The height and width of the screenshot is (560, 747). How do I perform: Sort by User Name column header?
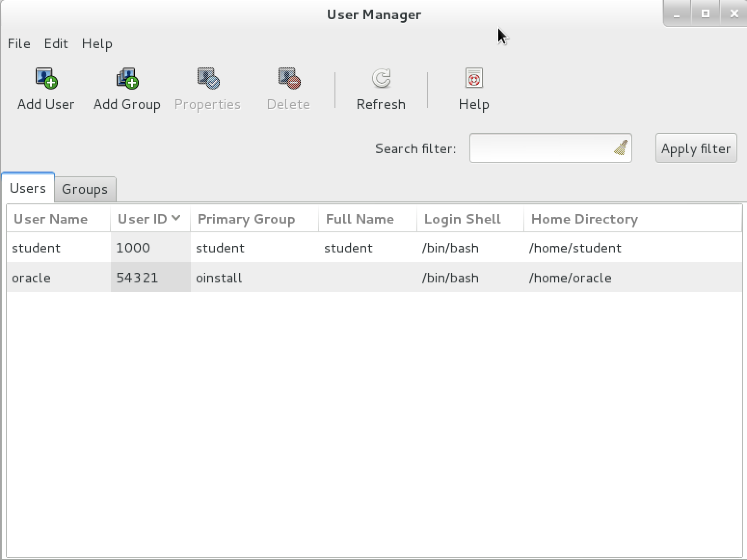[58, 219]
